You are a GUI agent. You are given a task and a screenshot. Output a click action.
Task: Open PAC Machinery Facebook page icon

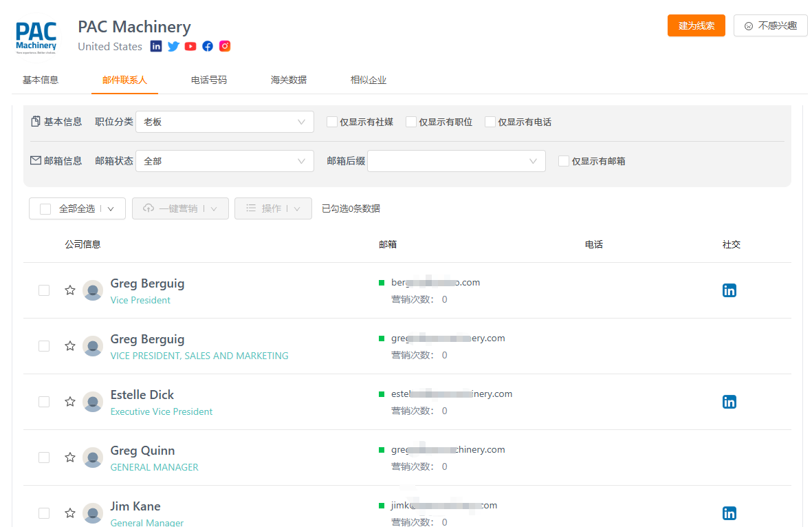[208, 46]
